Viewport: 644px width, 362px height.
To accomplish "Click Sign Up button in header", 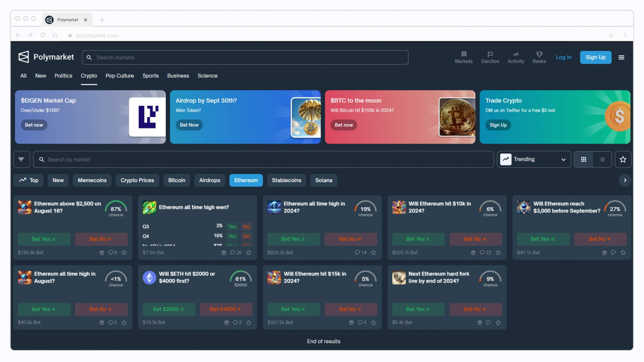I will coord(596,57).
